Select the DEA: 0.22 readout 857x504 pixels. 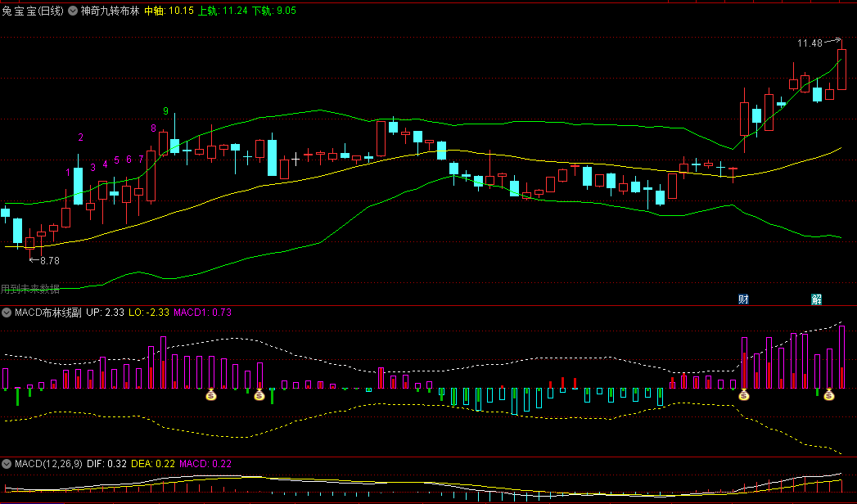pos(153,464)
